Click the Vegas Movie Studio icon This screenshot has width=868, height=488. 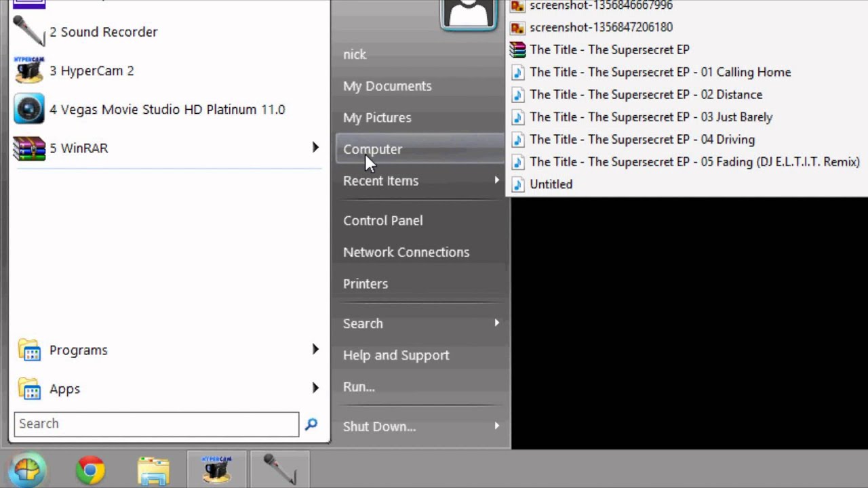click(x=29, y=109)
